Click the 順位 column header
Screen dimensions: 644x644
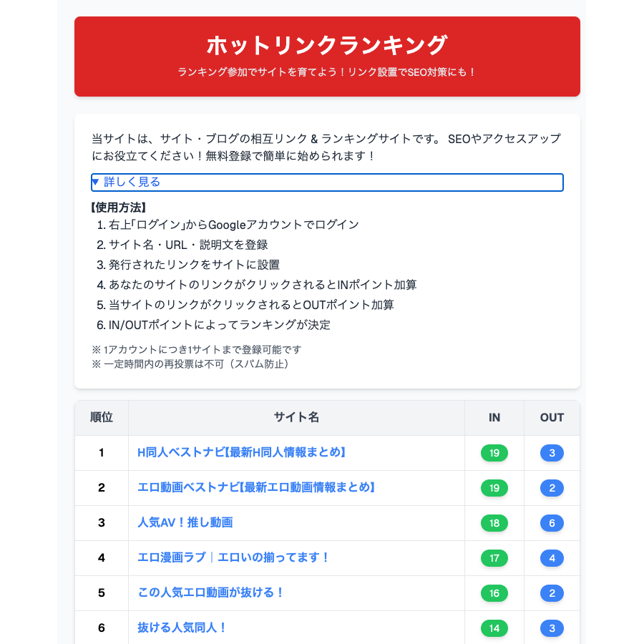click(102, 418)
